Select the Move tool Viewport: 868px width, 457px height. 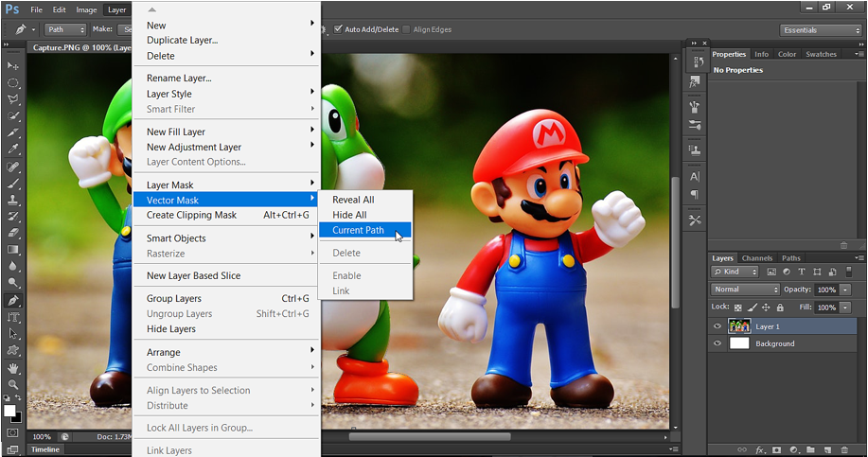coord(12,66)
